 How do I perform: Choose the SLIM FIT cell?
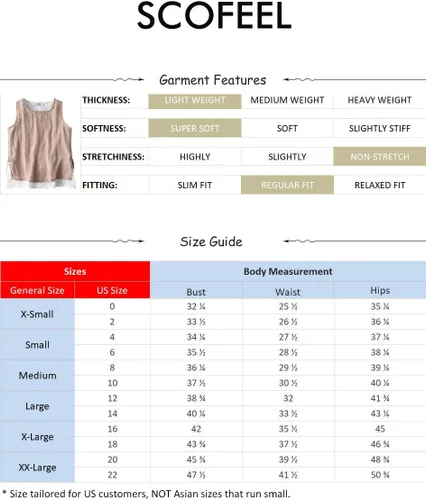[x=195, y=185]
